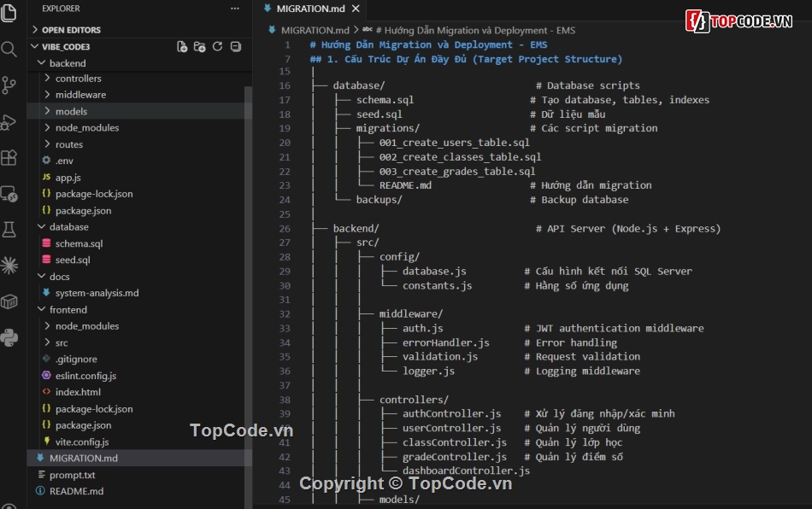This screenshot has width=812, height=509.
Task: Select the Testing flask icon
Action: (x=9, y=231)
